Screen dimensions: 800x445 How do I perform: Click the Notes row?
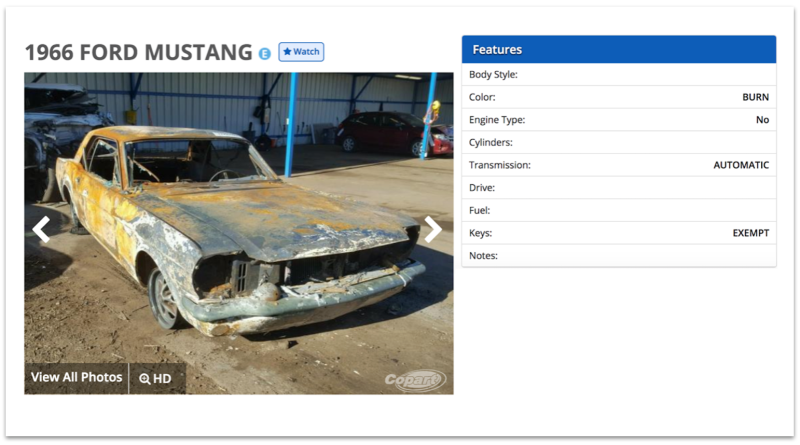pos(619,256)
